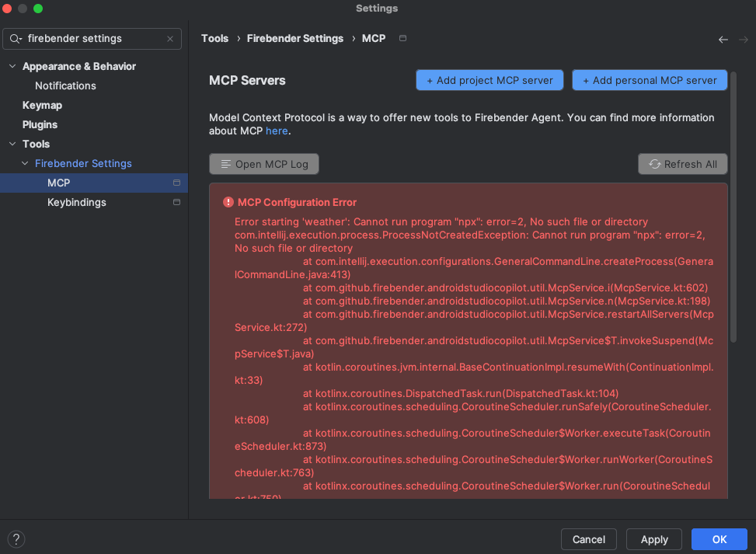Image resolution: width=756 pixels, height=554 pixels.
Task: Collapse Appearance & Behavior tree section
Action: coord(12,66)
